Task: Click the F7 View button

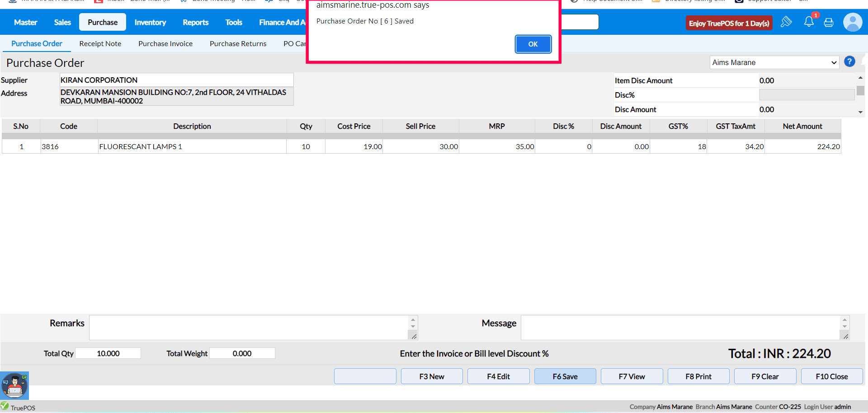Action: [x=632, y=376]
